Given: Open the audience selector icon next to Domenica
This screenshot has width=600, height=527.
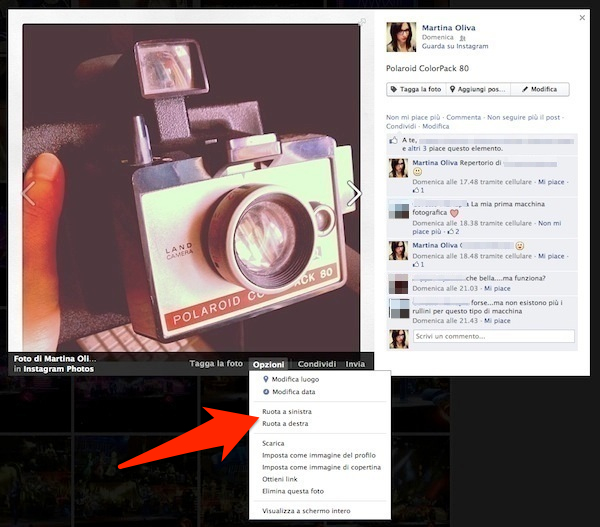Looking at the screenshot, I should (462, 38).
